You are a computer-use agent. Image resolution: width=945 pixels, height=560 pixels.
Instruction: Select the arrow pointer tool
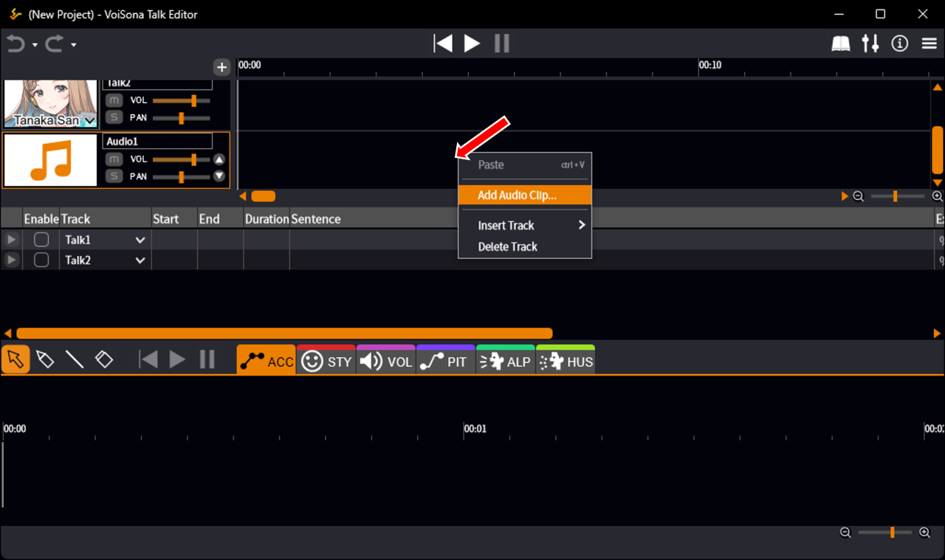pos(16,359)
